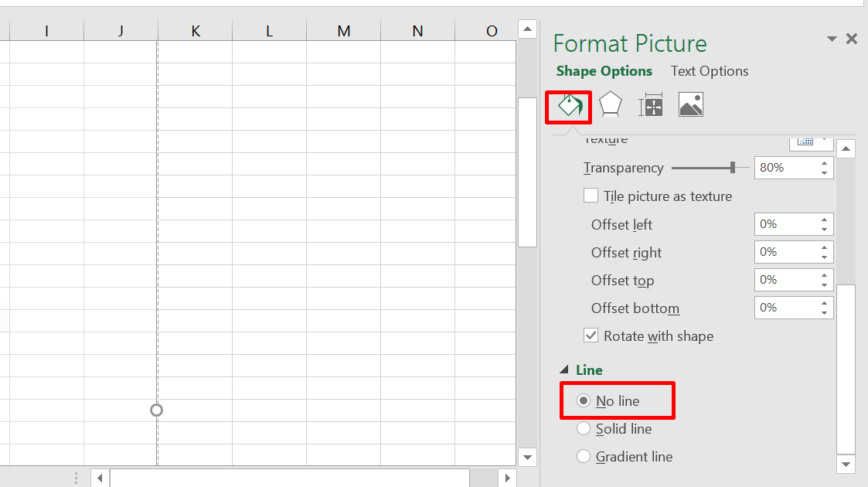The image size is (868, 487).
Task: Uncheck Rotate with shape
Action: click(x=591, y=335)
